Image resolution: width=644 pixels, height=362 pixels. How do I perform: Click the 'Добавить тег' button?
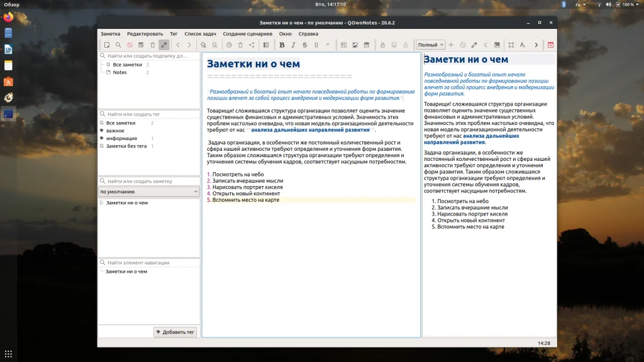[x=175, y=332]
